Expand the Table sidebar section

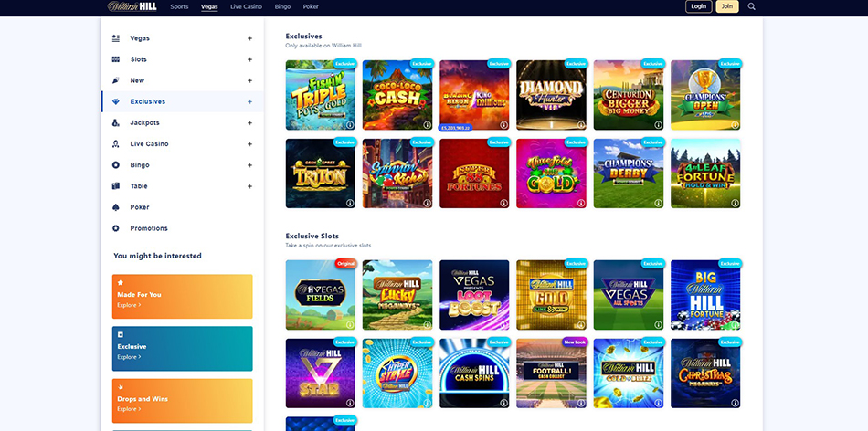point(249,186)
